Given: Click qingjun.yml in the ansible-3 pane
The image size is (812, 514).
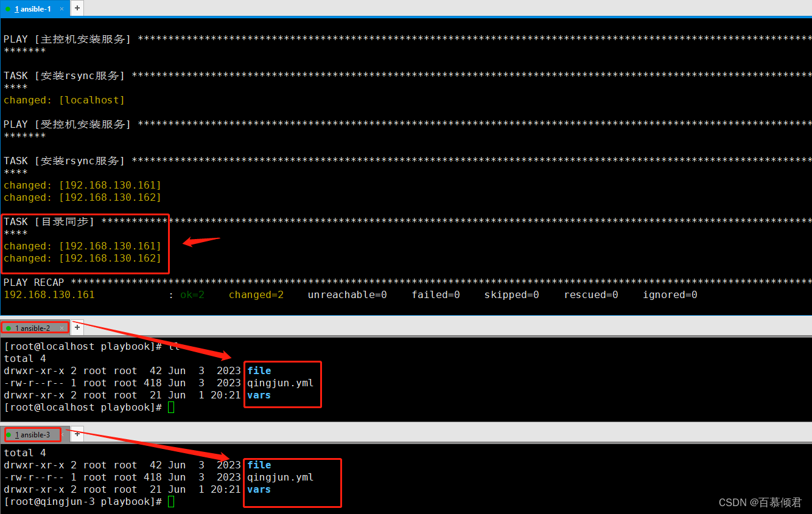Looking at the screenshot, I should (281, 478).
